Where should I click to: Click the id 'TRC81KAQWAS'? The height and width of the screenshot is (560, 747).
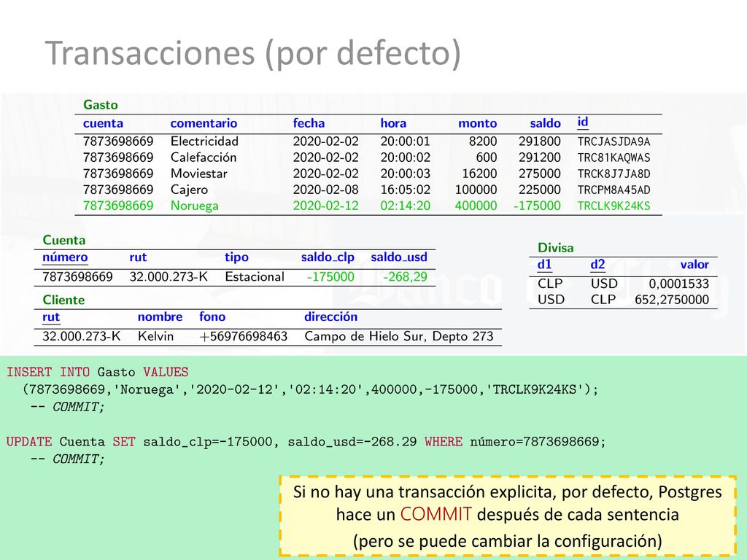point(614,157)
